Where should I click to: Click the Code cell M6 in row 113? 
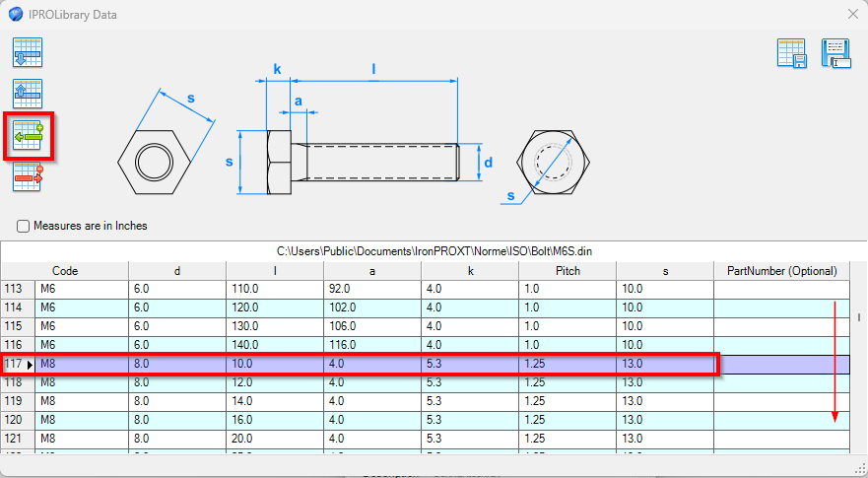(x=82, y=289)
